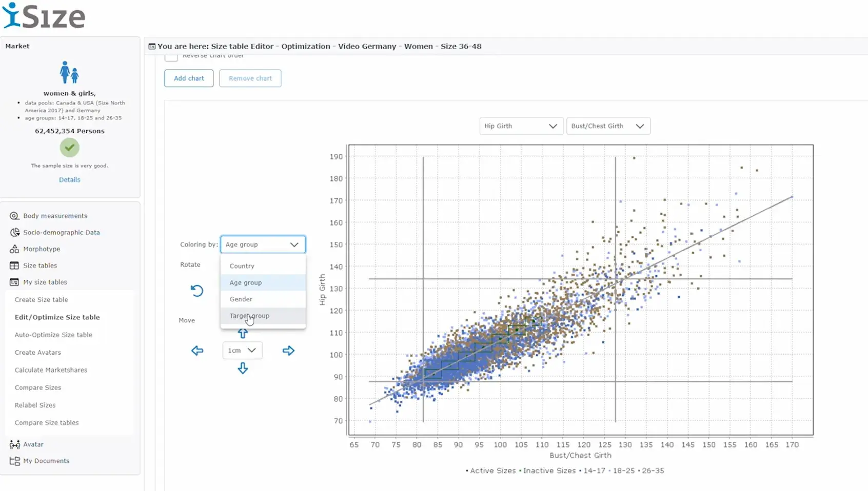868x491 pixels.
Task: Open Create Avatars
Action: pyautogui.click(x=37, y=353)
